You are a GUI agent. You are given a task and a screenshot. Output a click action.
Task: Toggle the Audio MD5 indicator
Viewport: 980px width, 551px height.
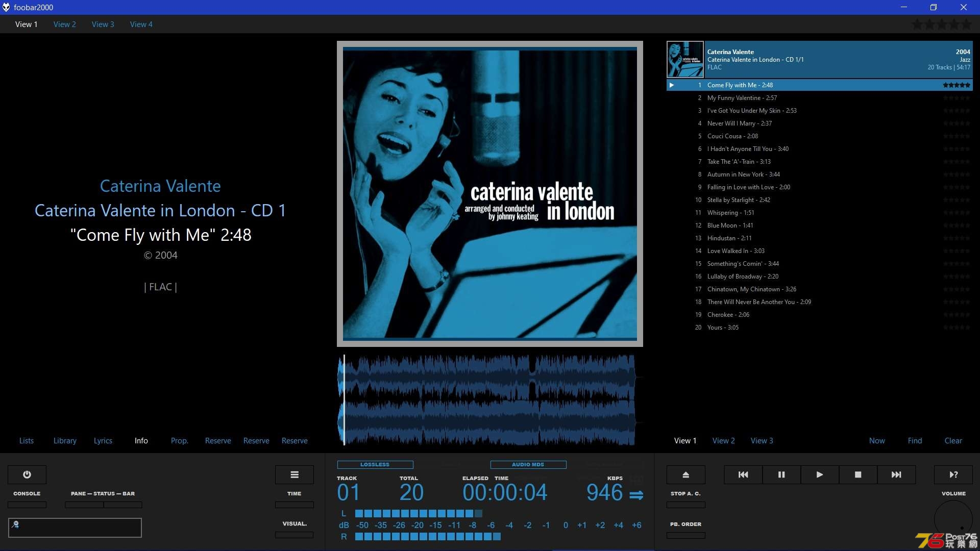(528, 465)
